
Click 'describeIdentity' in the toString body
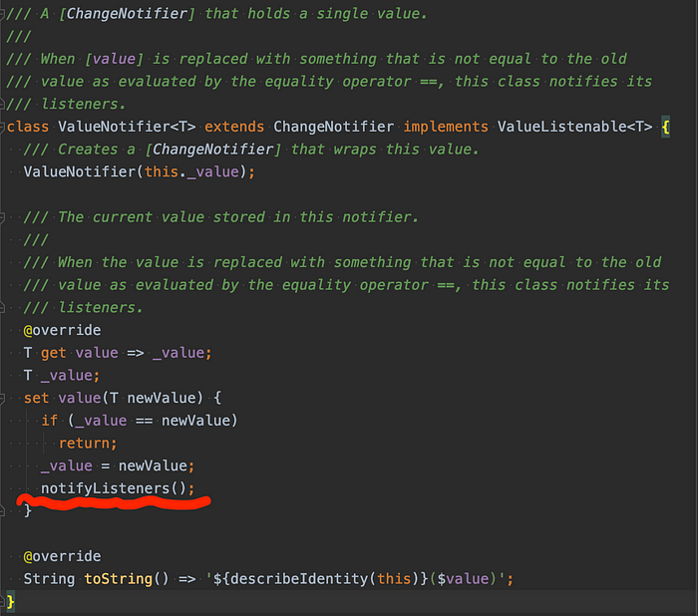[299, 579]
